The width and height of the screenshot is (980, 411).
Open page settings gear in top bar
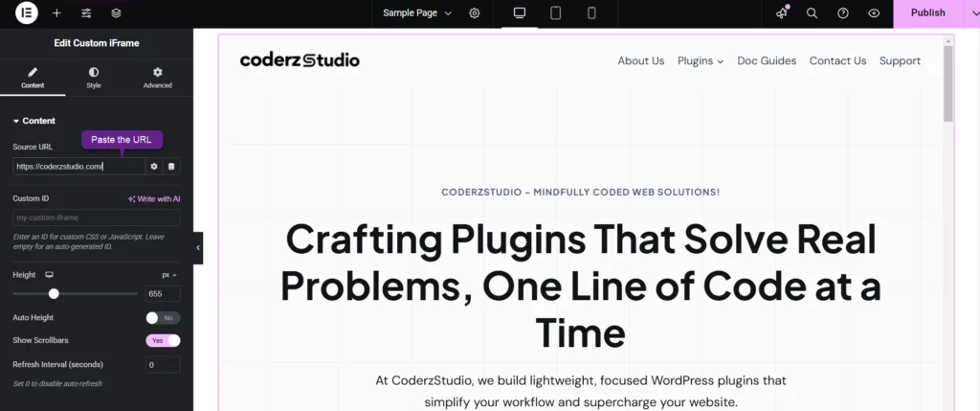475,13
